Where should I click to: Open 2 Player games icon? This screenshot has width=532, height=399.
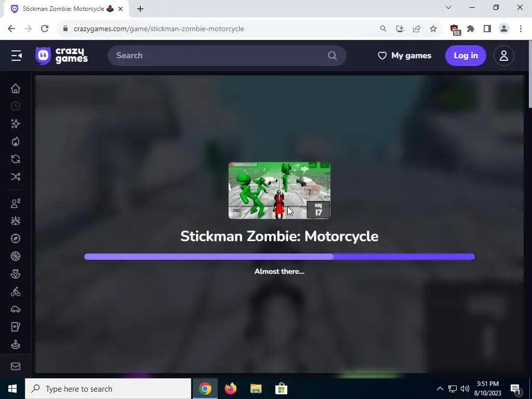16,203
